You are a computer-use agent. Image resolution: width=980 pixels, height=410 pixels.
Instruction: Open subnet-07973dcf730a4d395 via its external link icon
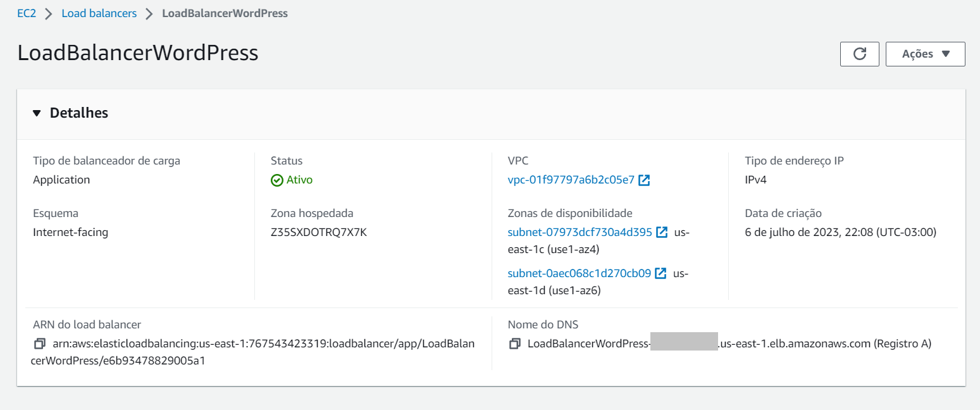661,232
